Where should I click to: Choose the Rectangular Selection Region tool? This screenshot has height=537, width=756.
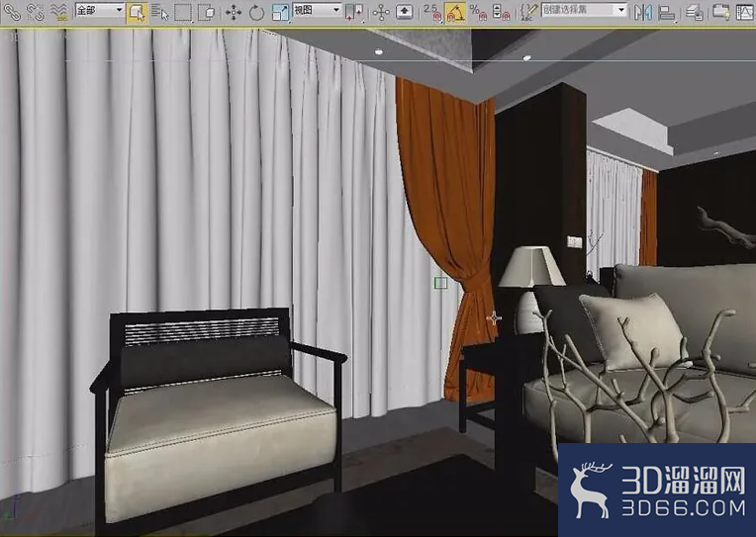pos(183,13)
